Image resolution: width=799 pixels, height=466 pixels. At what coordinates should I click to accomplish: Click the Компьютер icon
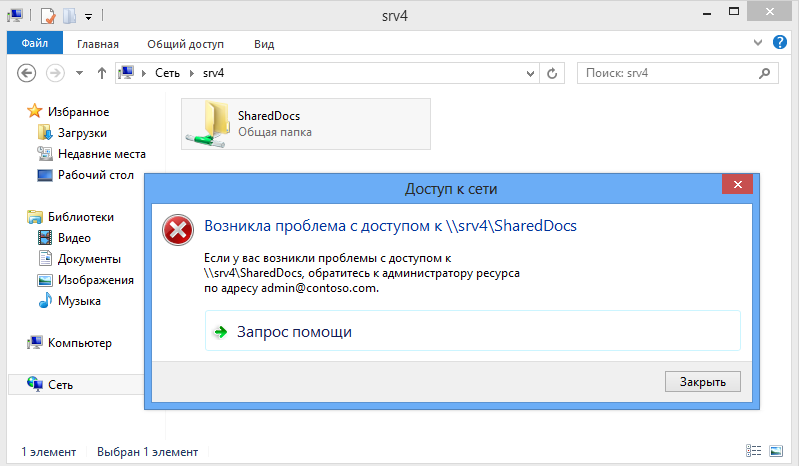[x=35, y=342]
